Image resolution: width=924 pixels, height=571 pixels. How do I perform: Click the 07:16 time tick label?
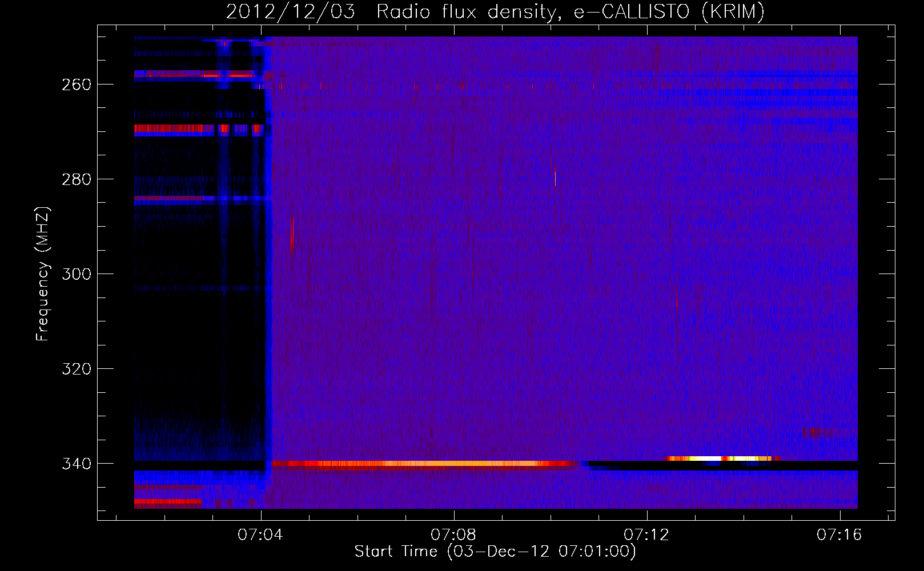tap(839, 535)
